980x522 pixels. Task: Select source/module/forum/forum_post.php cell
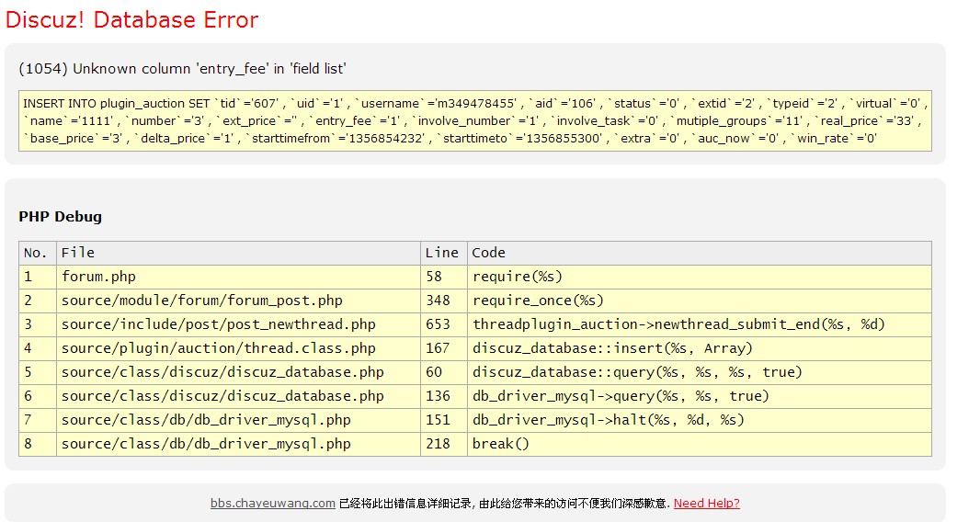pos(238,301)
